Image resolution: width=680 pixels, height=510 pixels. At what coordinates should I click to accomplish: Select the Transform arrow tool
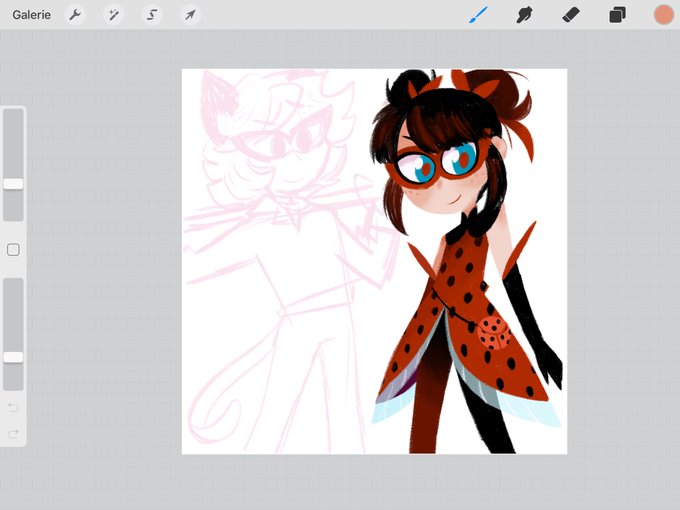point(190,15)
